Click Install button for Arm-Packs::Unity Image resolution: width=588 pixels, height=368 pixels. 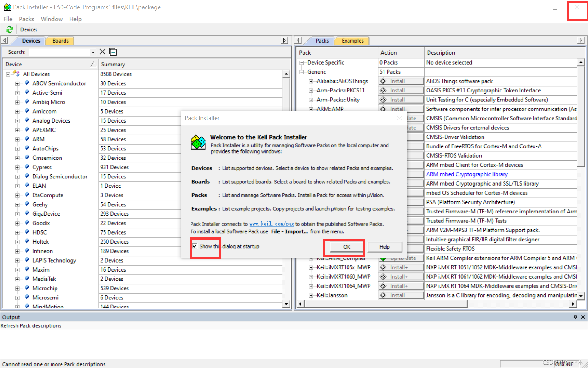[401, 100]
